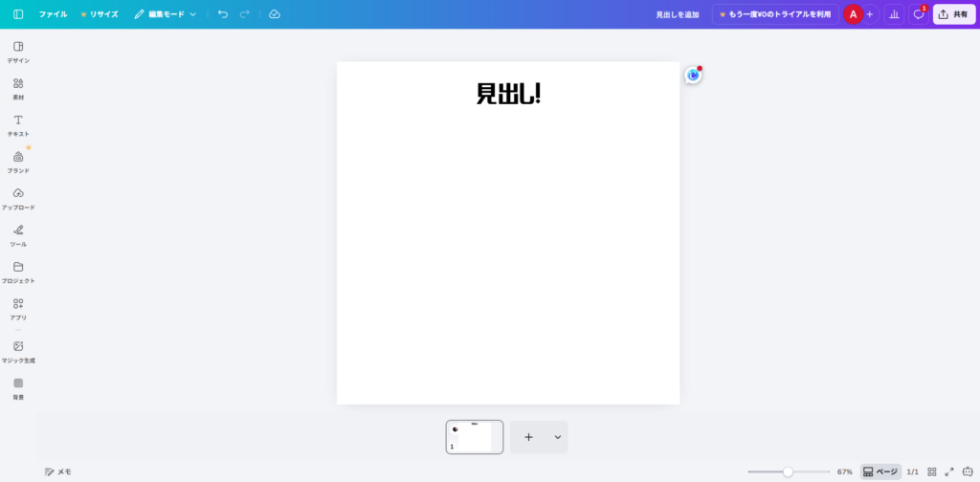The image size is (980, 482).
Task: Click the Canva assistant icon beside canvas
Action: pyautogui.click(x=693, y=75)
